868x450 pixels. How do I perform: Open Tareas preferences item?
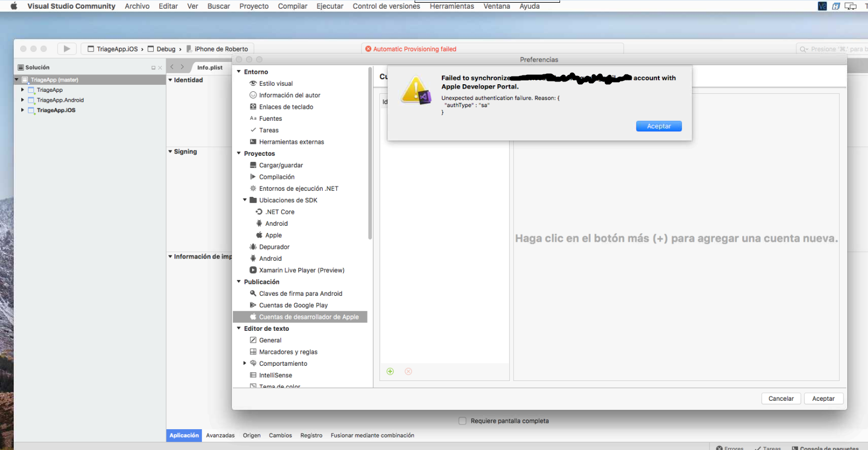269,130
